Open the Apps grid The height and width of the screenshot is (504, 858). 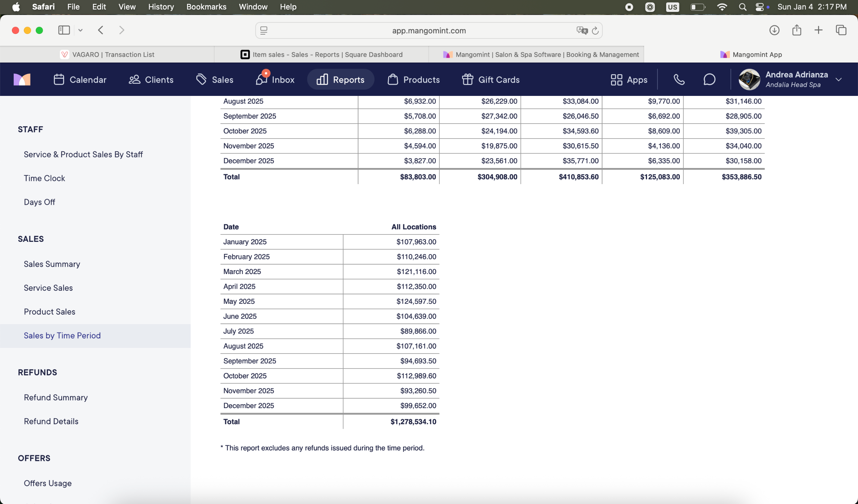[629, 79]
